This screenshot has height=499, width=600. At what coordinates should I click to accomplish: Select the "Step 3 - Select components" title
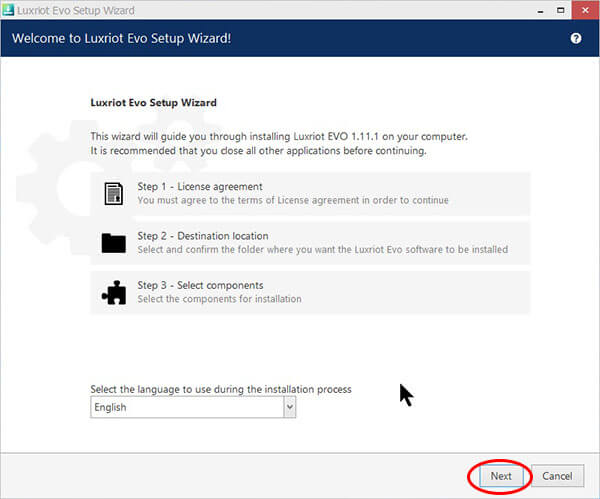click(200, 286)
